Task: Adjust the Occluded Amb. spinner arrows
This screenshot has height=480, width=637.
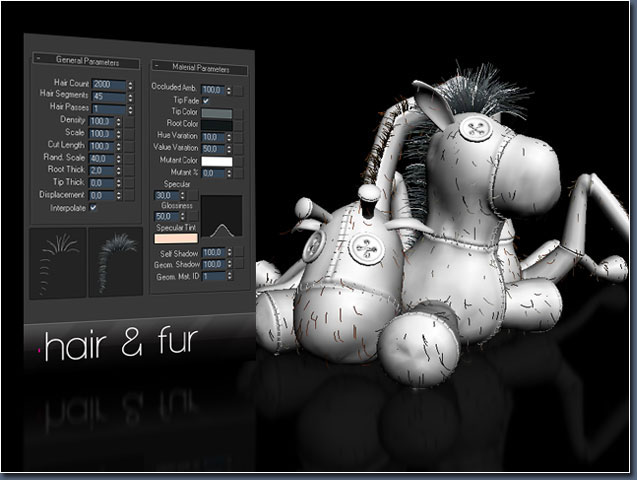Action: point(229,90)
